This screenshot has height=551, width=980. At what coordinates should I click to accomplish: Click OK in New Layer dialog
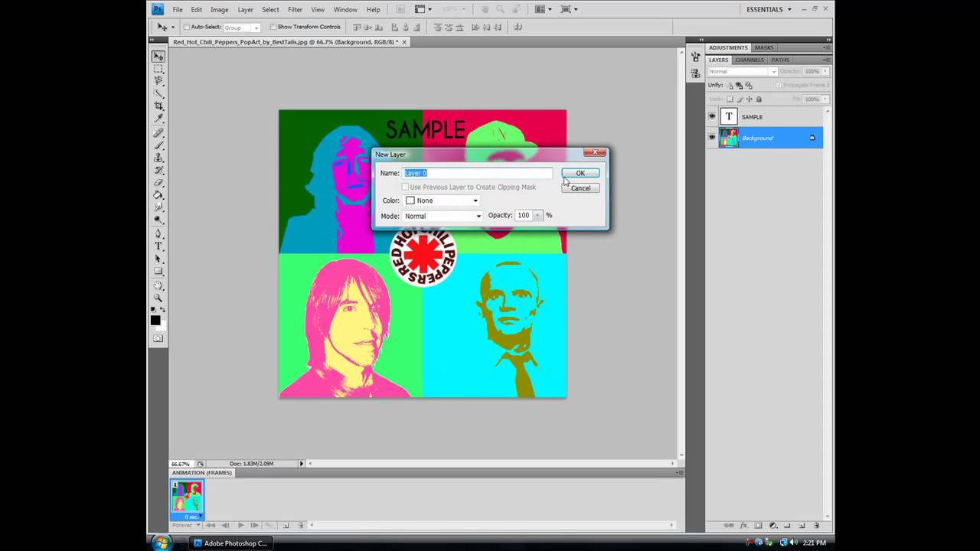[580, 173]
